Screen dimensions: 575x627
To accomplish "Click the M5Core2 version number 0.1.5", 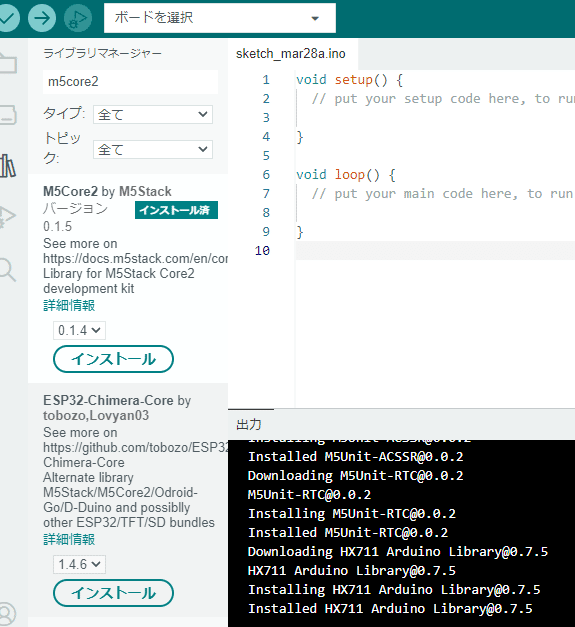I will (58, 226).
